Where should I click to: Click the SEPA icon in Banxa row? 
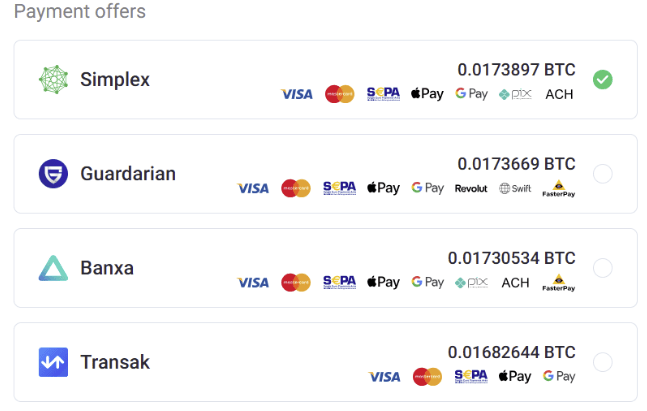click(x=340, y=282)
